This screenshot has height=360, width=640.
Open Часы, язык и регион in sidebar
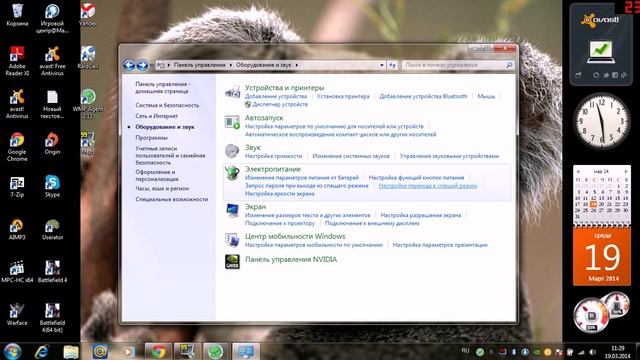click(162, 189)
